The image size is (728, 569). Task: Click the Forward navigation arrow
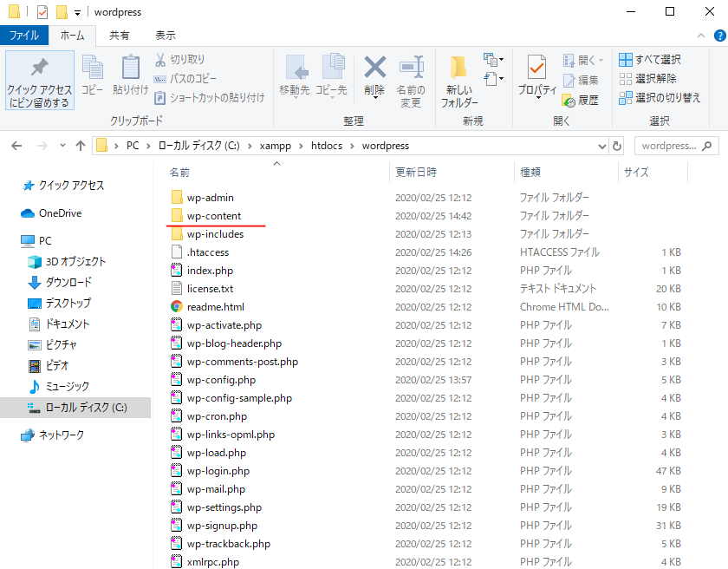42,146
